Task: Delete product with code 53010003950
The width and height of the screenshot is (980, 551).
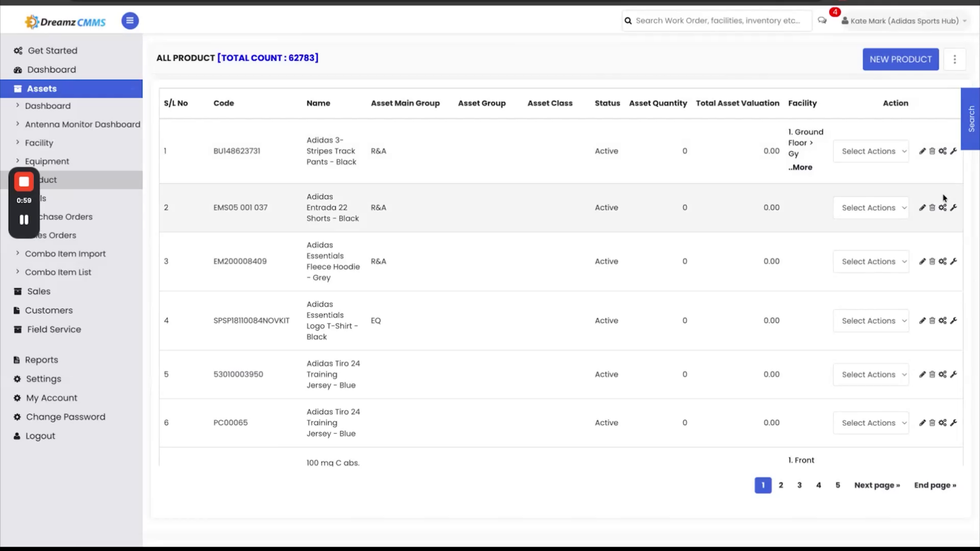Action: pos(932,374)
